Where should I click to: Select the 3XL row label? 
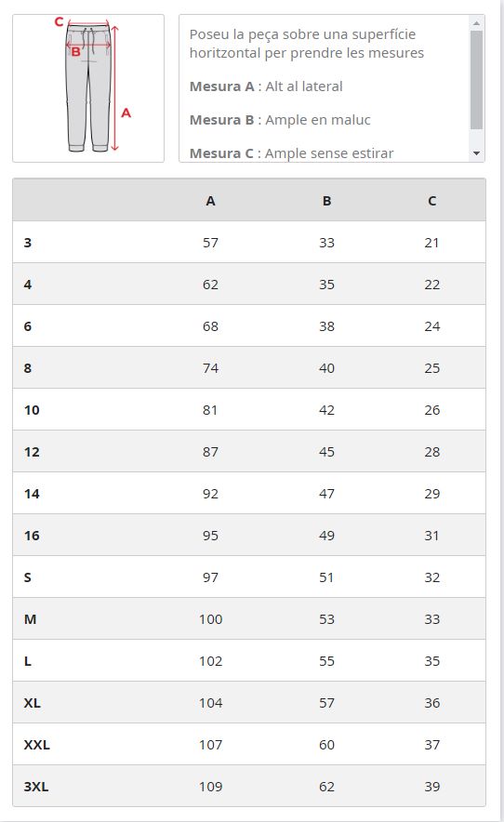(36, 787)
